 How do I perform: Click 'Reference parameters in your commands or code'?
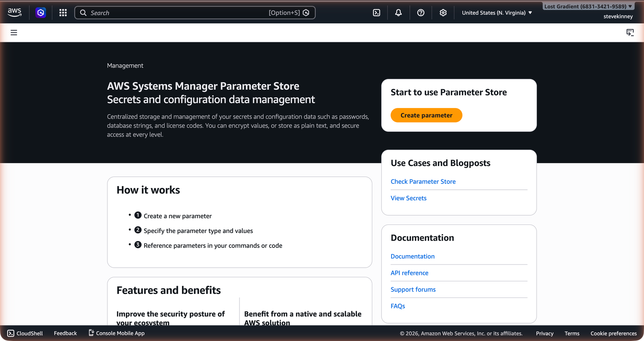point(213,246)
